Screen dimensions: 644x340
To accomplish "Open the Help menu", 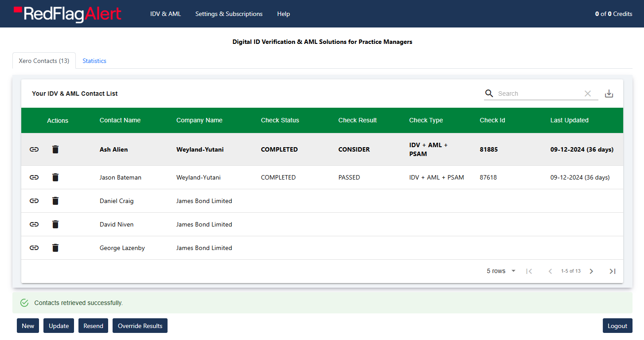I will pyautogui.click(x=284, y=14).
